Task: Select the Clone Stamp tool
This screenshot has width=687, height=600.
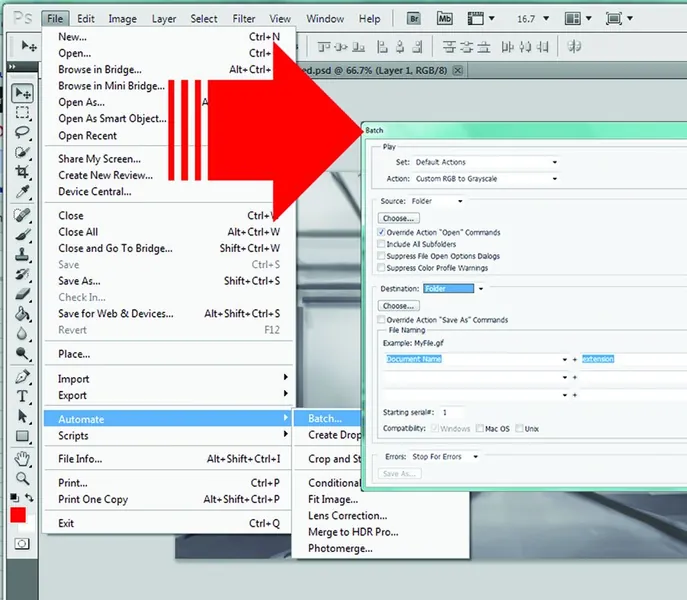Action: pos(22,255)
